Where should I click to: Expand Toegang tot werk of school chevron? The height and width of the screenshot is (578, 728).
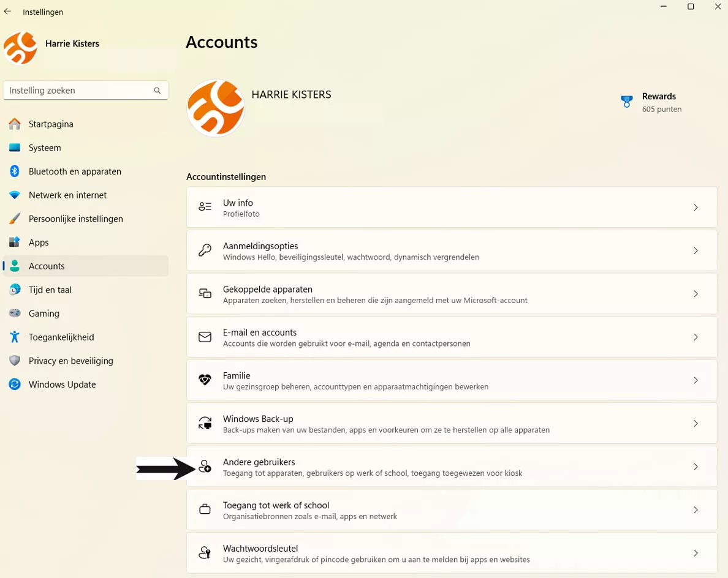696,510
